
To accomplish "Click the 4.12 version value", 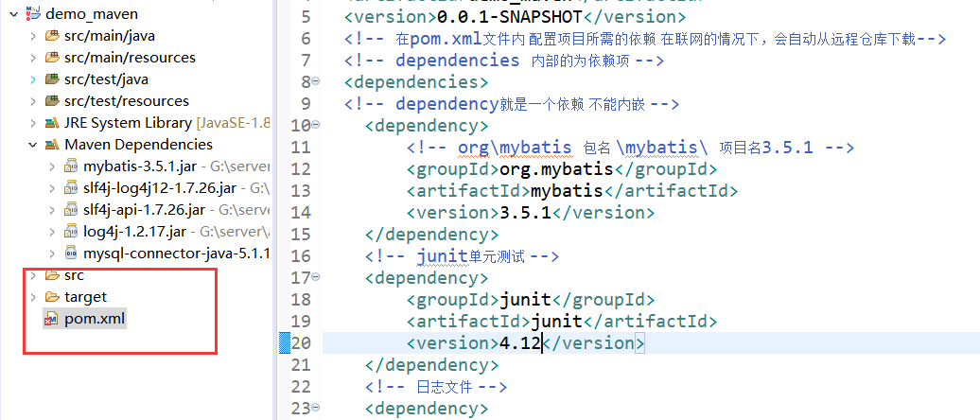I will coord(520,343).
